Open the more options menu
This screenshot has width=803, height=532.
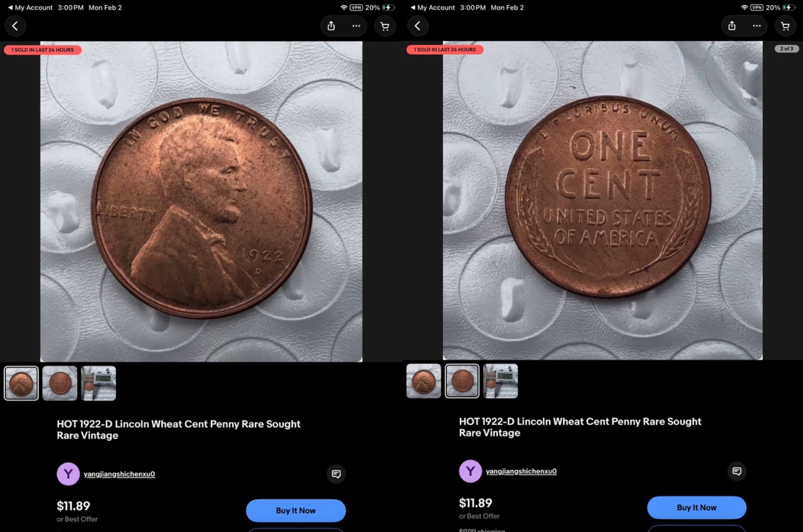pyautogui.click(x=356, y=26)
